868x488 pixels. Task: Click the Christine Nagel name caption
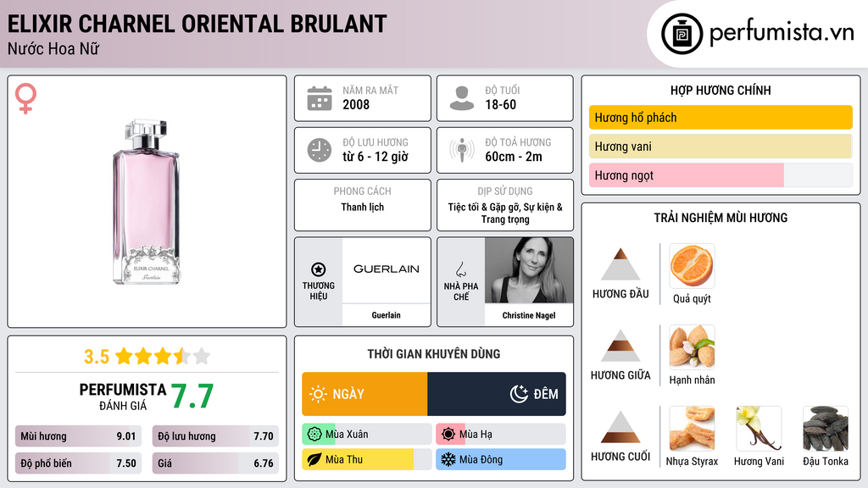(x=529, y=315)
